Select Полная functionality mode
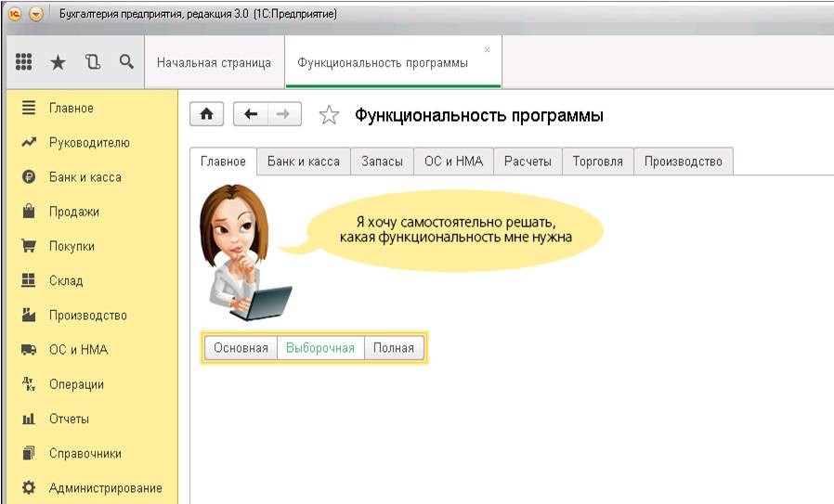Screen dimensions: 834x504 coord(394,348)
